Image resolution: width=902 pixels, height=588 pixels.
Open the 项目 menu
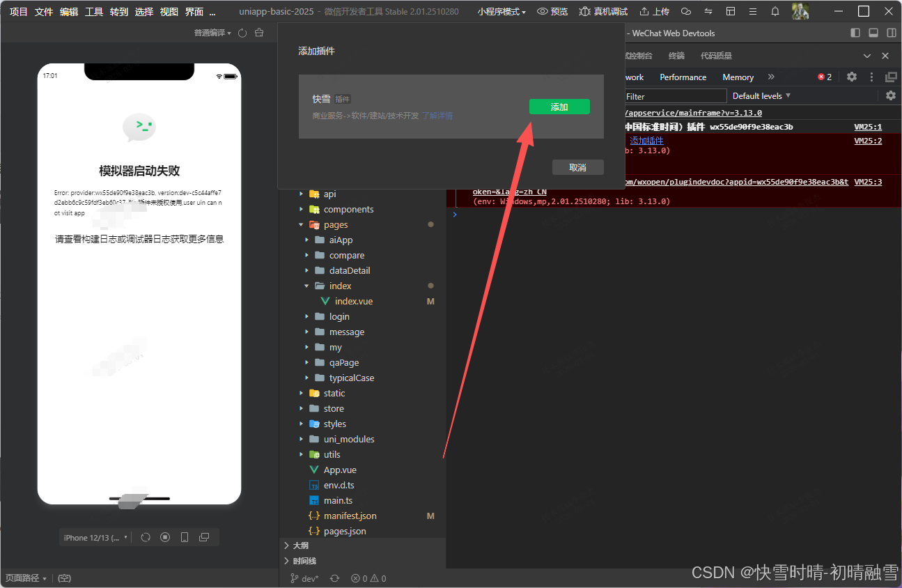pos(19,12)
